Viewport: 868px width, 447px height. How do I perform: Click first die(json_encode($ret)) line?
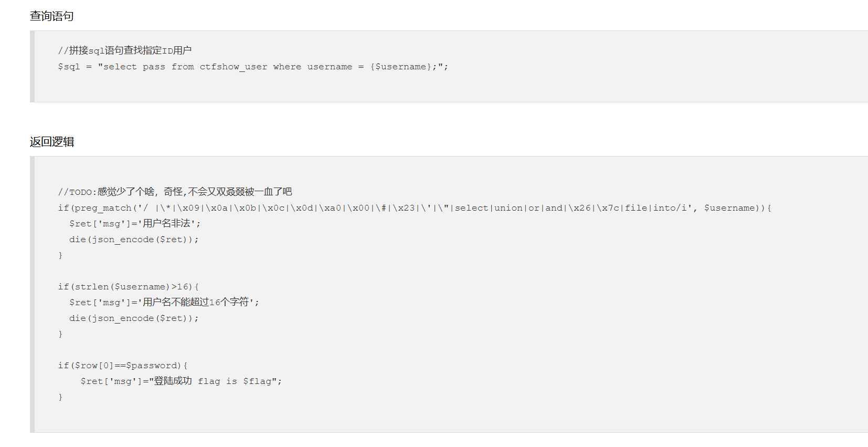134,240
